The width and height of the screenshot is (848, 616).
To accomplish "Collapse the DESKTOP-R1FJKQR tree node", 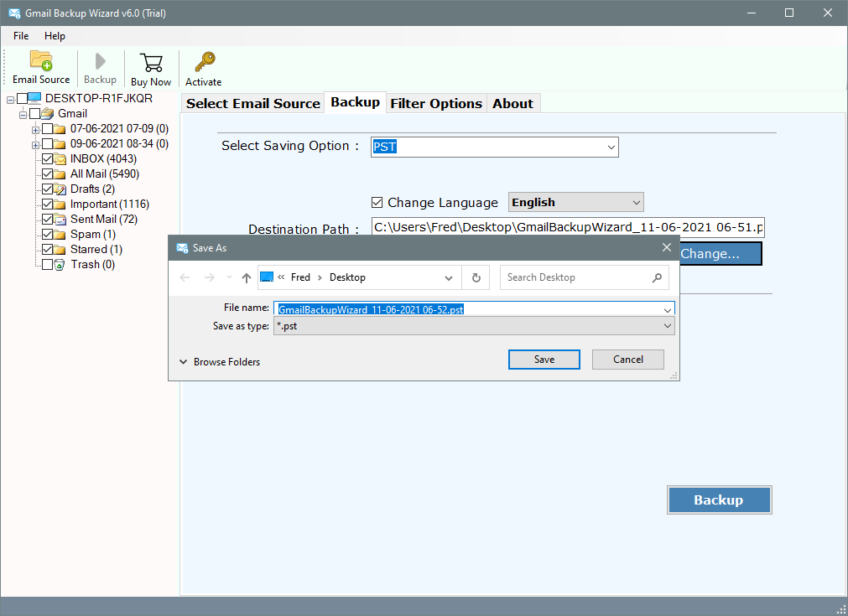I will click(10, 100).
